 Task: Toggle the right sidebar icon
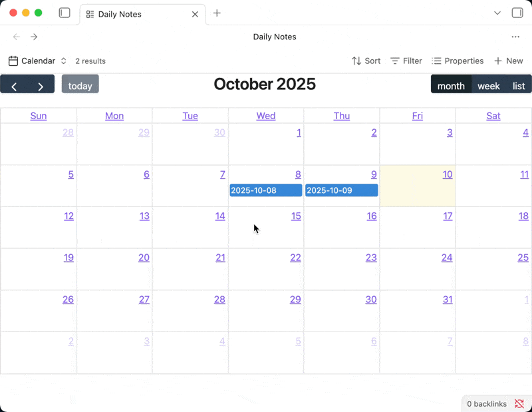pos(517,13)
